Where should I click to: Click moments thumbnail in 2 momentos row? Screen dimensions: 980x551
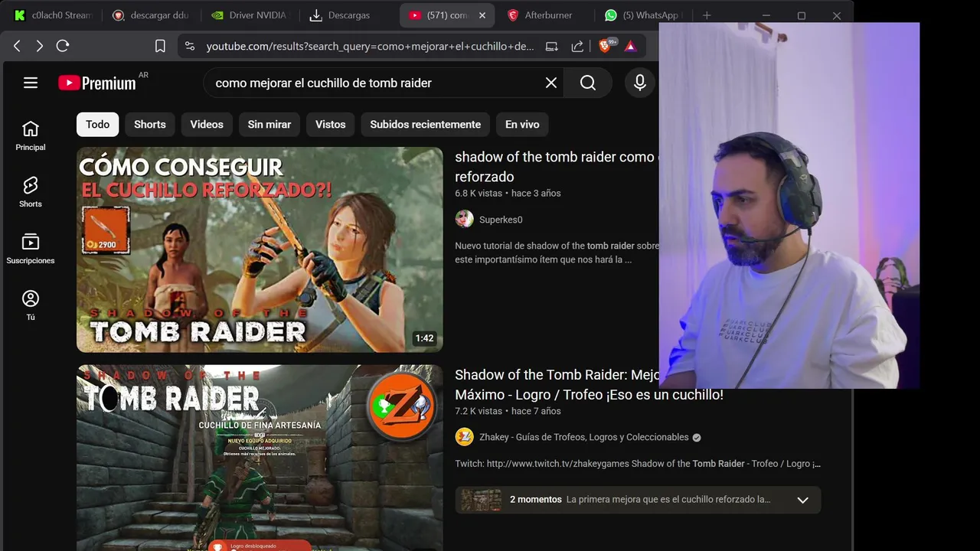[x=481, y=500]
